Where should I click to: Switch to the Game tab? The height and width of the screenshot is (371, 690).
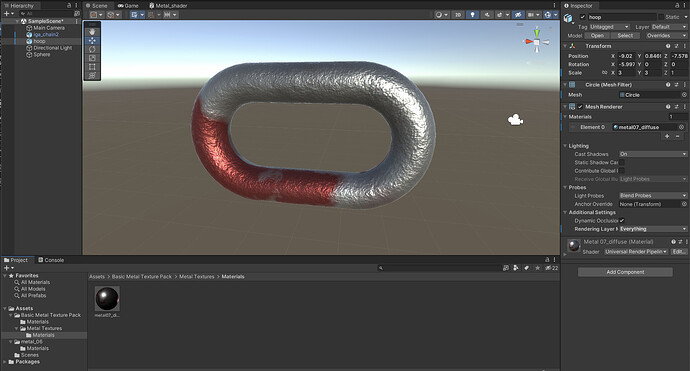pyautogui.click(x=128, y=6)
